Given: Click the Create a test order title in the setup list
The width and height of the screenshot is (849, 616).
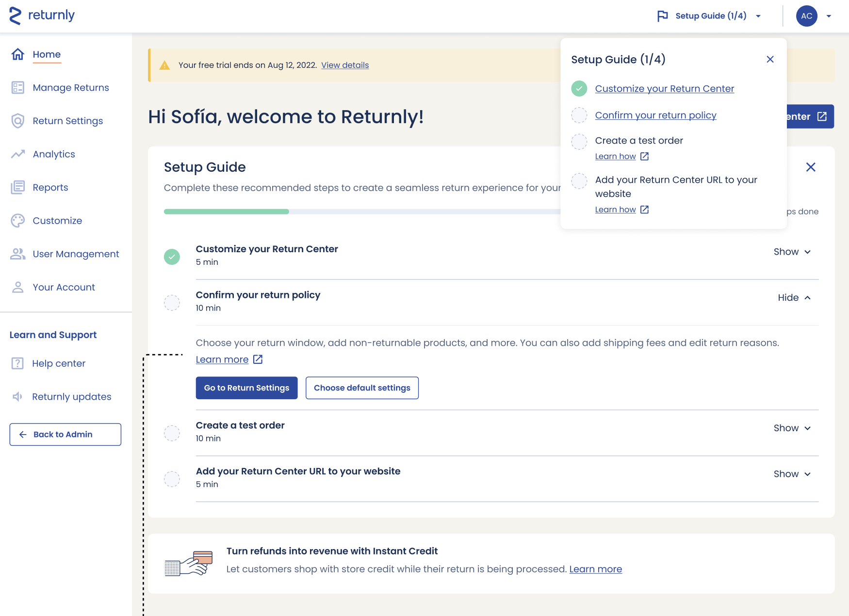Looking at the screenshot, I should tap(240, 425).
